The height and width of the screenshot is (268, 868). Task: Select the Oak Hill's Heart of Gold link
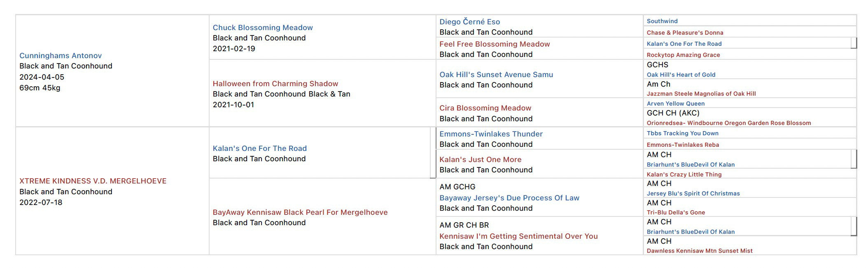pos(681,75)
